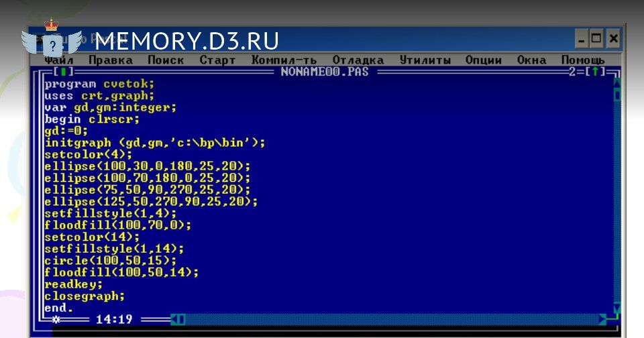Click the NONAME00.PAS window title

click(x=325, y=72)
